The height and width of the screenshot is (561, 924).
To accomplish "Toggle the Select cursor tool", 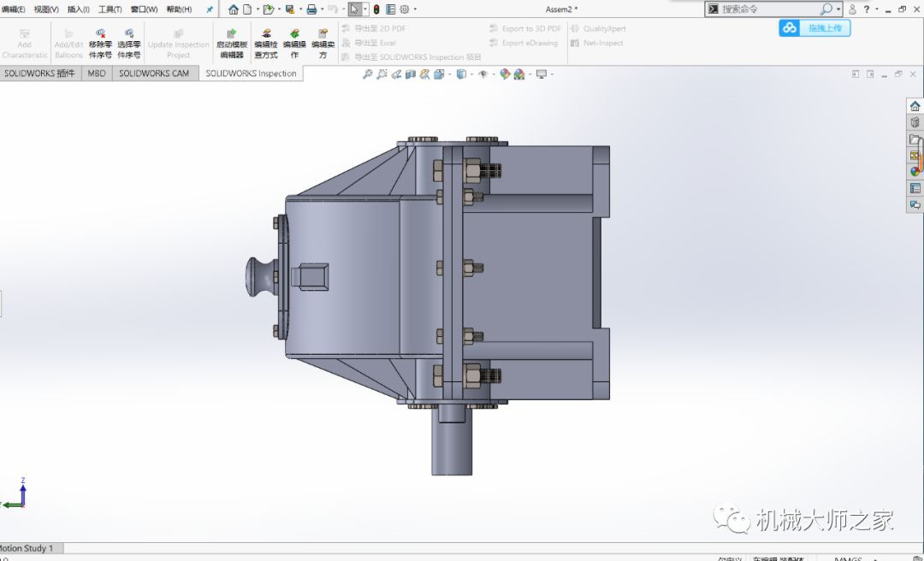I will 354,9.
